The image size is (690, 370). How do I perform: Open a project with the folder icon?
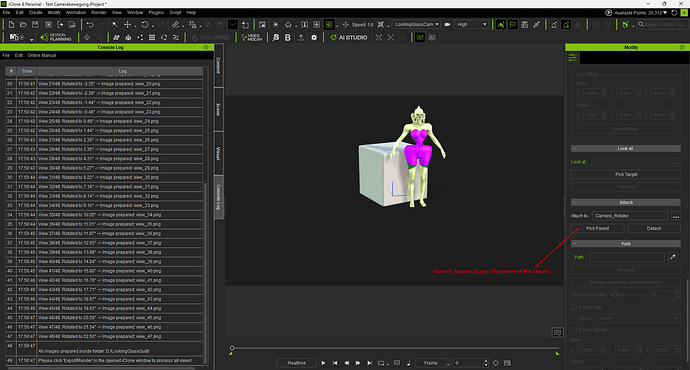23,25
